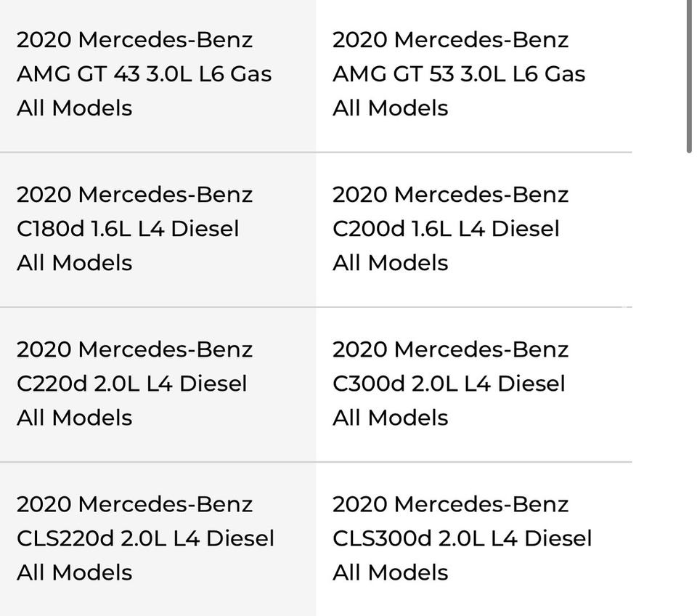Click the C220d 2.0L L4 Diesel entry
697x616 pixels.
click(131, 383)
